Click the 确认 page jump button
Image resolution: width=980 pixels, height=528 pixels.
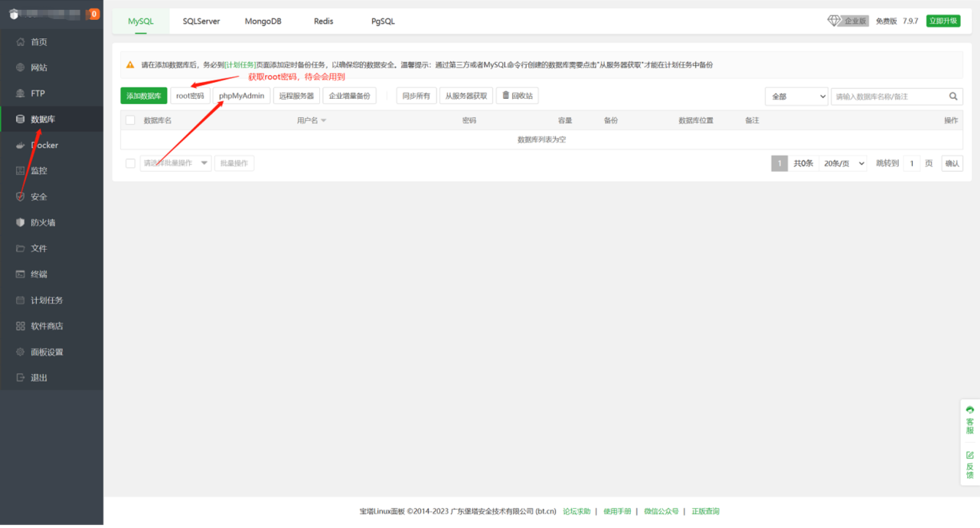(952, 163)
